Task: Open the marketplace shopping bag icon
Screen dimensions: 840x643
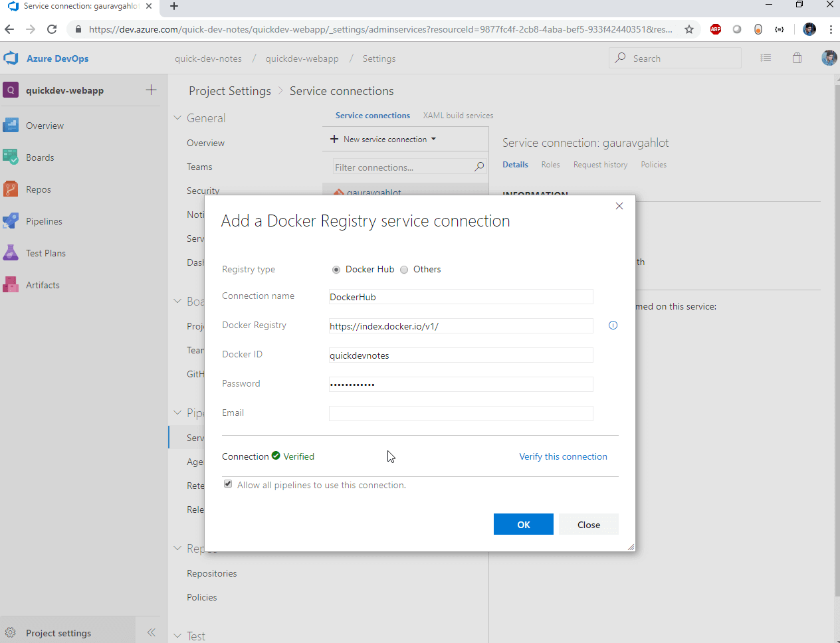Action: (x=797, y=58)
